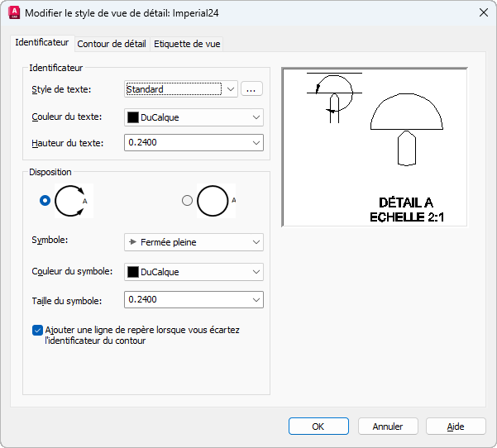Click the Couleur du texte black swatch
Viewport: 497px width, 448px height.
[x=133, y=117]
